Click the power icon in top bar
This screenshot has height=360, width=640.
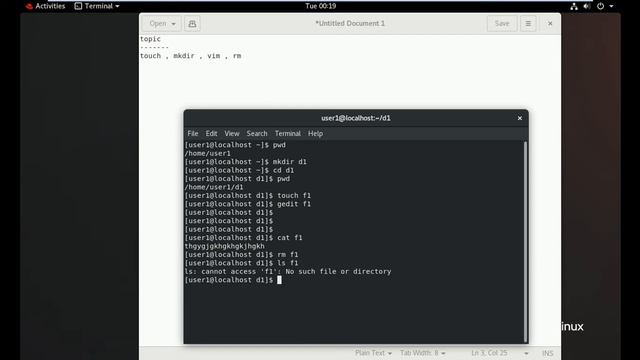[x=600, y=6]
